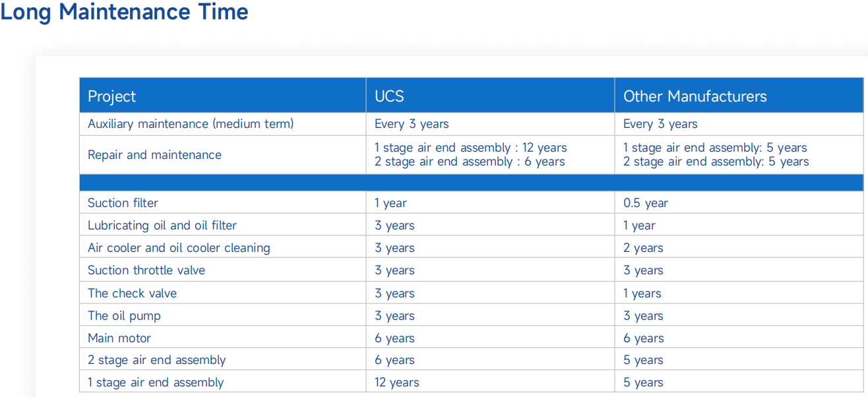Click Other Manufacturers '1 year' for Lubricating oil

(640, 226)
